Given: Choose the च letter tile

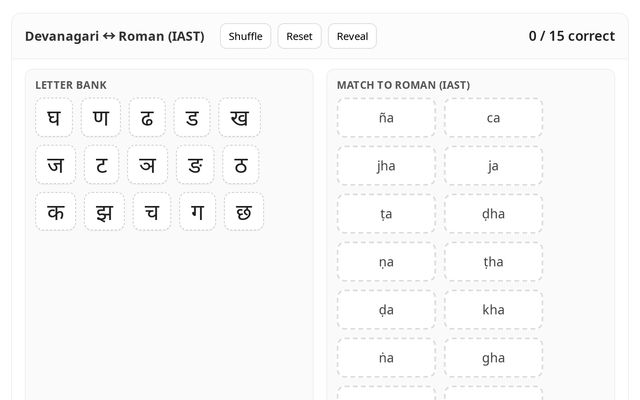Looking at the screenshot, I should coord(151,212).
